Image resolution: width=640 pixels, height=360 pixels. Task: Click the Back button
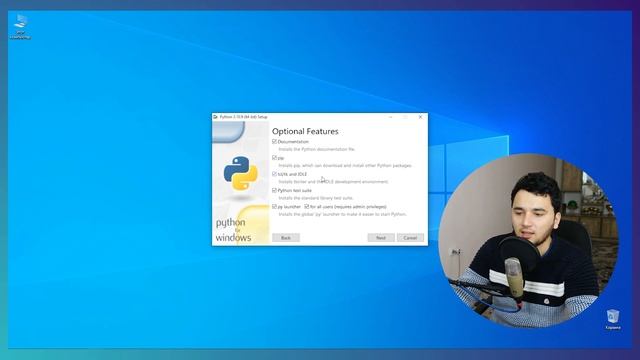[286, 238]
